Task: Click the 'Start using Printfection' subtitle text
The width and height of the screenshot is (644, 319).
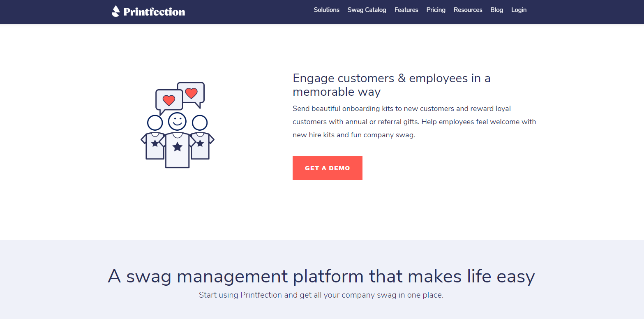Action: click(321, 295)
